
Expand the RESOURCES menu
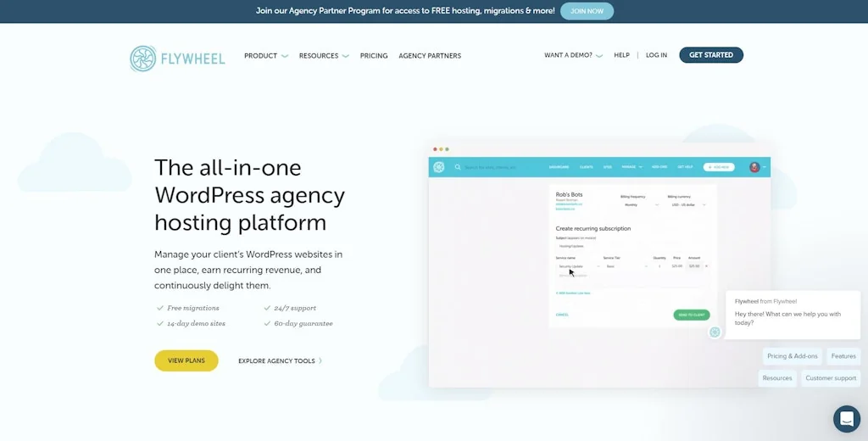324,55
